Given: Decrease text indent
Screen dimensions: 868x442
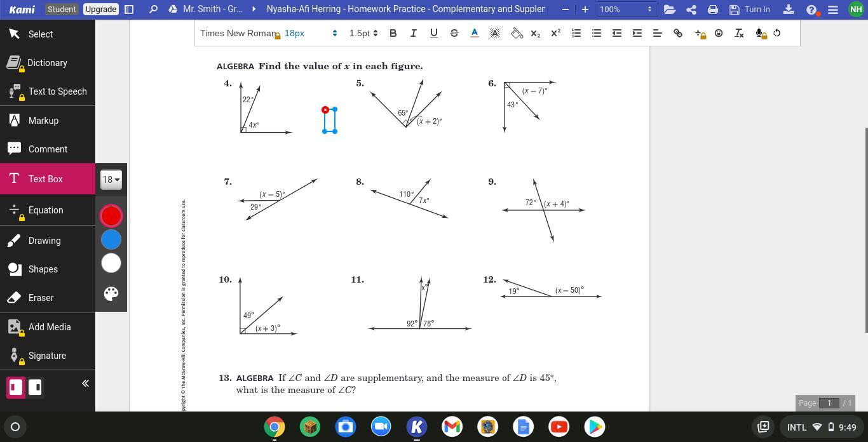Looking at the screenshot, I should click(x=617, y=33).
